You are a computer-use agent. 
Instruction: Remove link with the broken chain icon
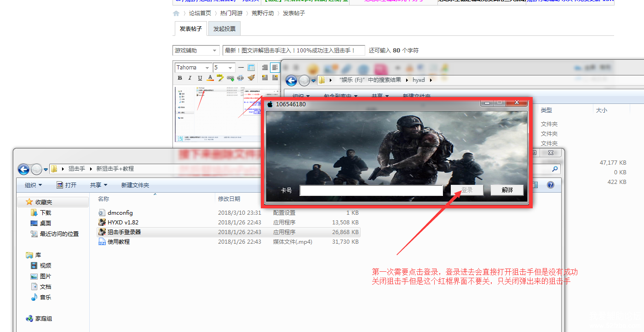(x=241, y=78)
